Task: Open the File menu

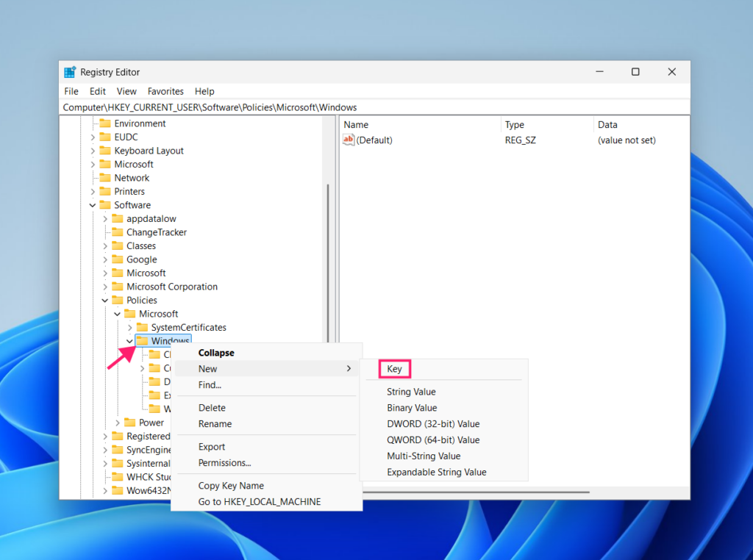Action: point(71,91)
